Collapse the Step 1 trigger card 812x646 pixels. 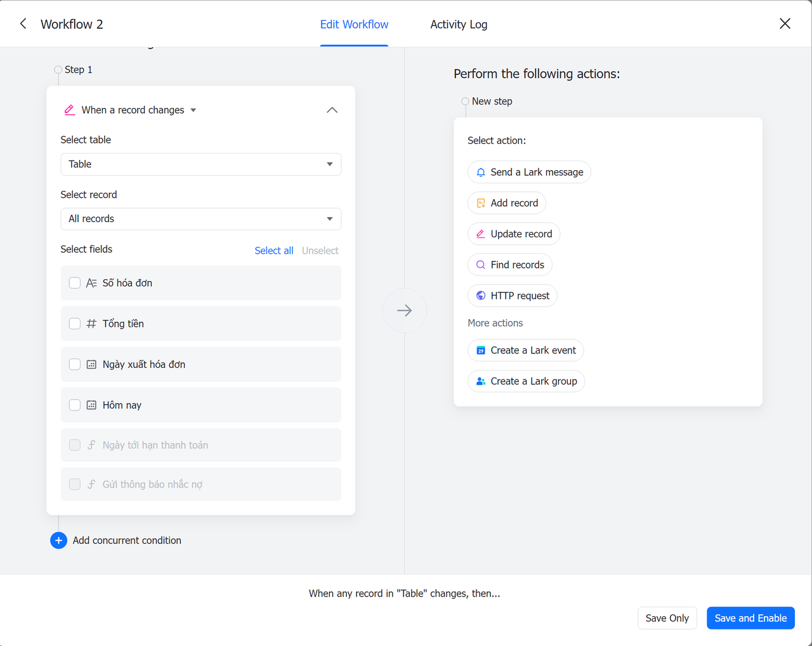(x=332, y=110)
